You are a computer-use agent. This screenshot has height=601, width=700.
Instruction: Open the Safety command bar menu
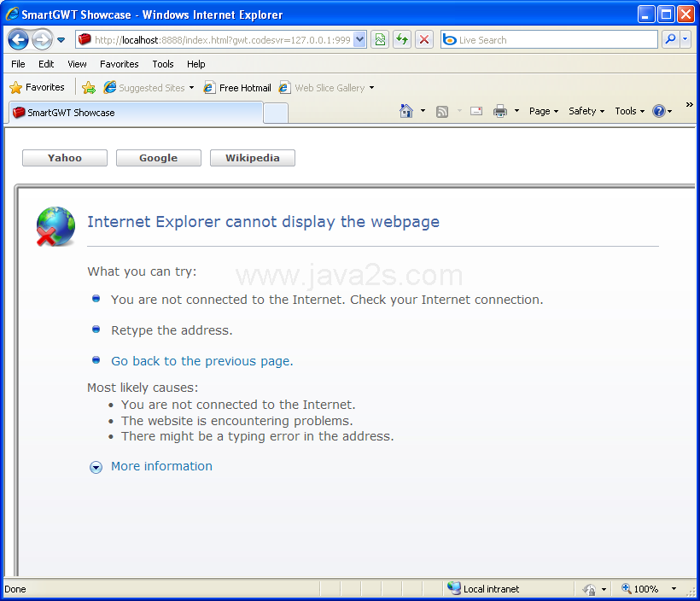coord(586,111)
